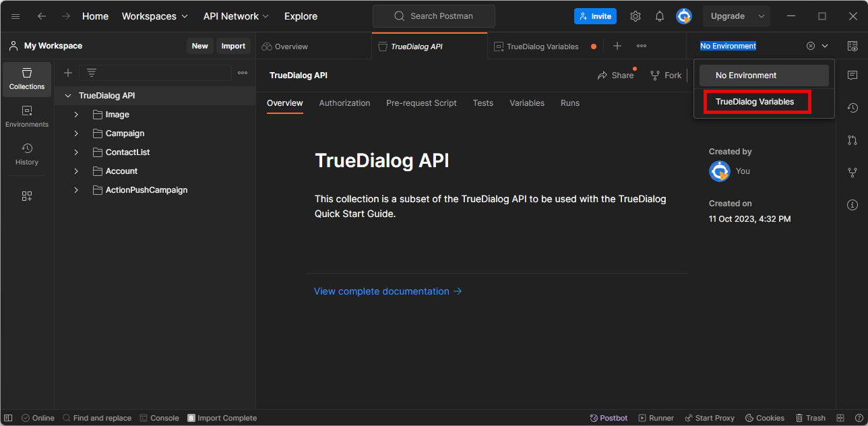Switch to the Variables tab
This screenshot has height=426, width=868.
(527, 103)
